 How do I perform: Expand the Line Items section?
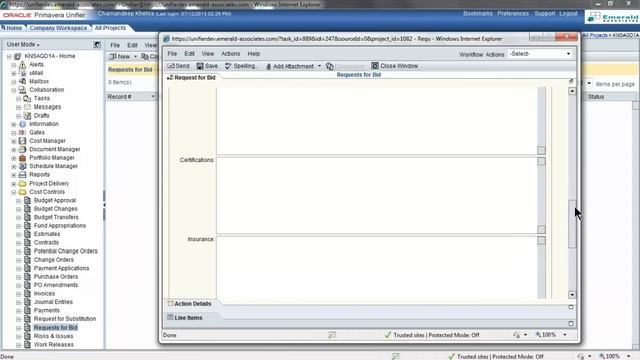(571, 323)
